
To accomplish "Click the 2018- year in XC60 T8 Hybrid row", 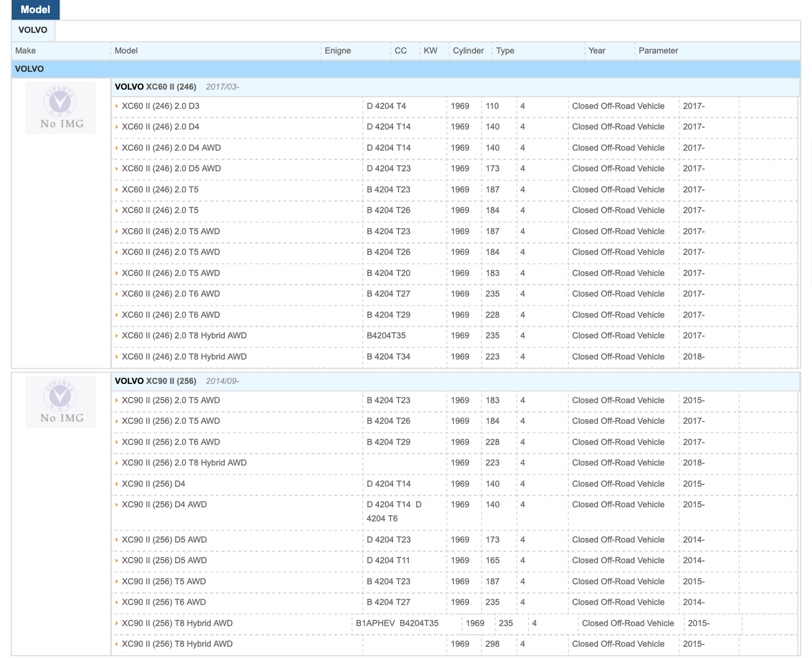I will click(694, 357).
